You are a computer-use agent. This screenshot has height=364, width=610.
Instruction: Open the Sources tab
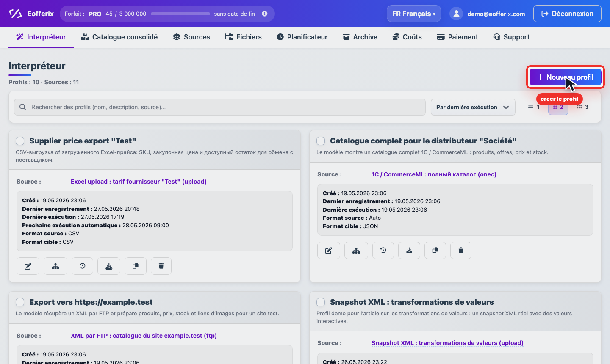pyautogui.click(x=191, y=37)
